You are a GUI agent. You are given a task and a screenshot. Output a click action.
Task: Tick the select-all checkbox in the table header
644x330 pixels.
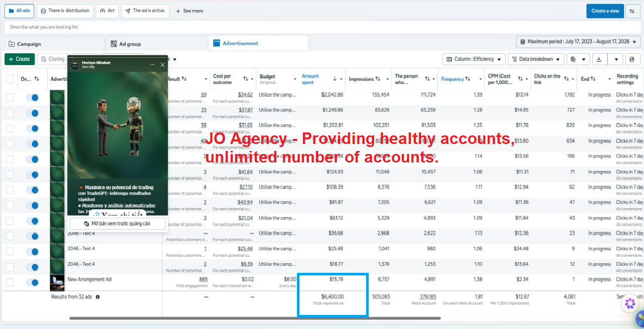coord(10,79)
